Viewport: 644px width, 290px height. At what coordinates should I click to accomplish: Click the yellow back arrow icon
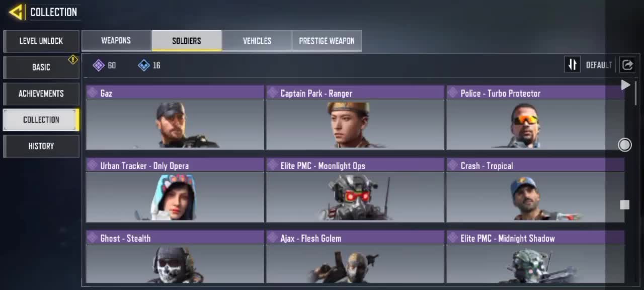point(16,12)
